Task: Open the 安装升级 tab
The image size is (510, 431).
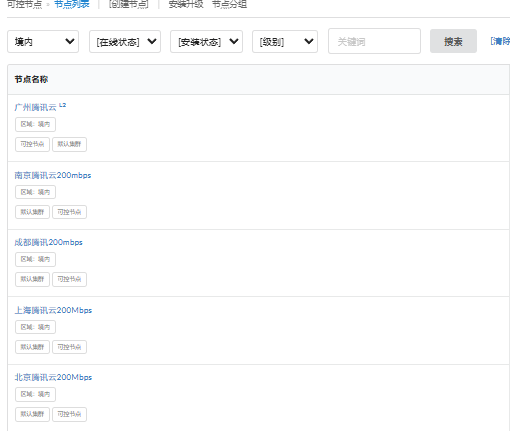Action: click(x=186, y=4)
